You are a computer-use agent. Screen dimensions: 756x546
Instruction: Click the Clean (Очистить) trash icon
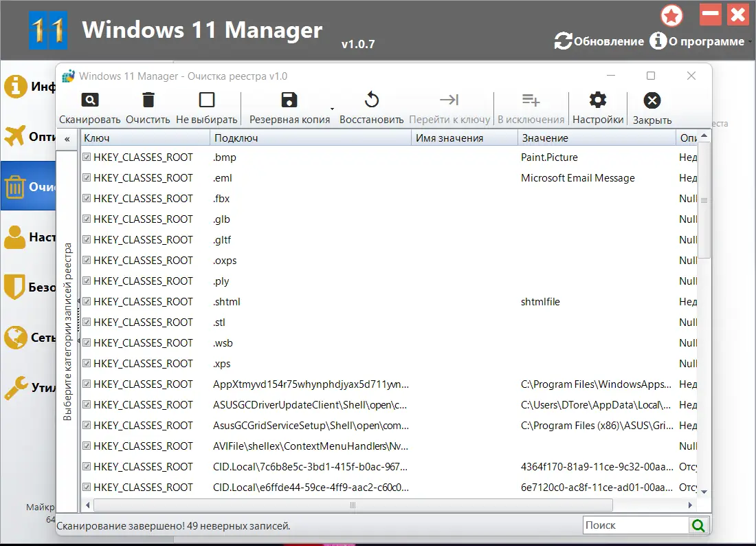tap(148, 100)
